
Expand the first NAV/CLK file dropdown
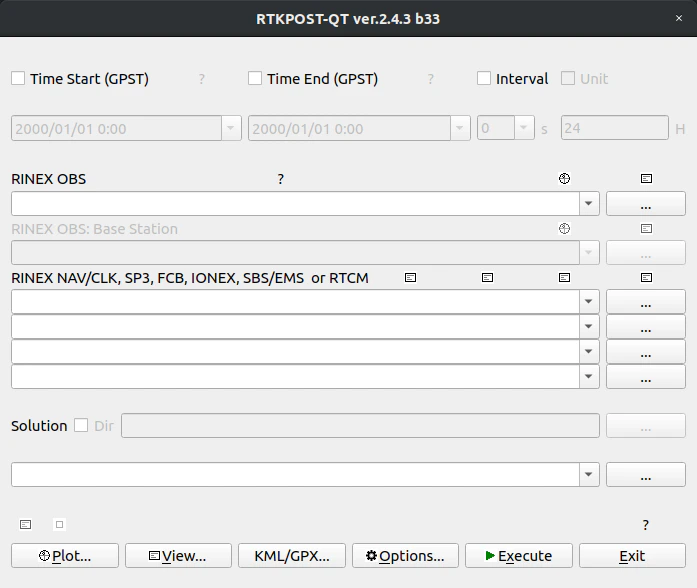(x=589, y=301)
